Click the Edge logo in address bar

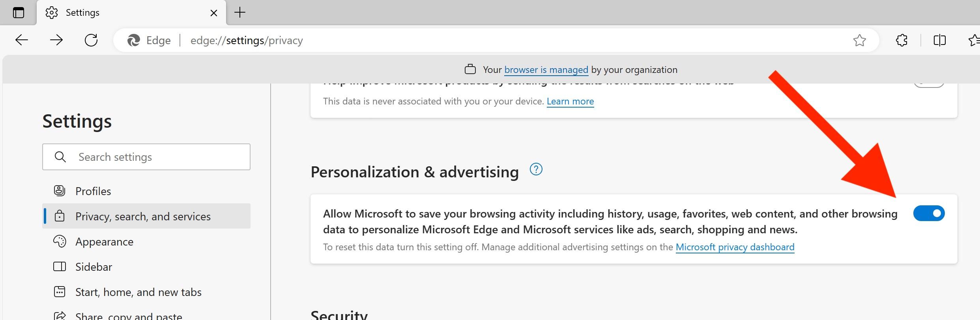134,40
